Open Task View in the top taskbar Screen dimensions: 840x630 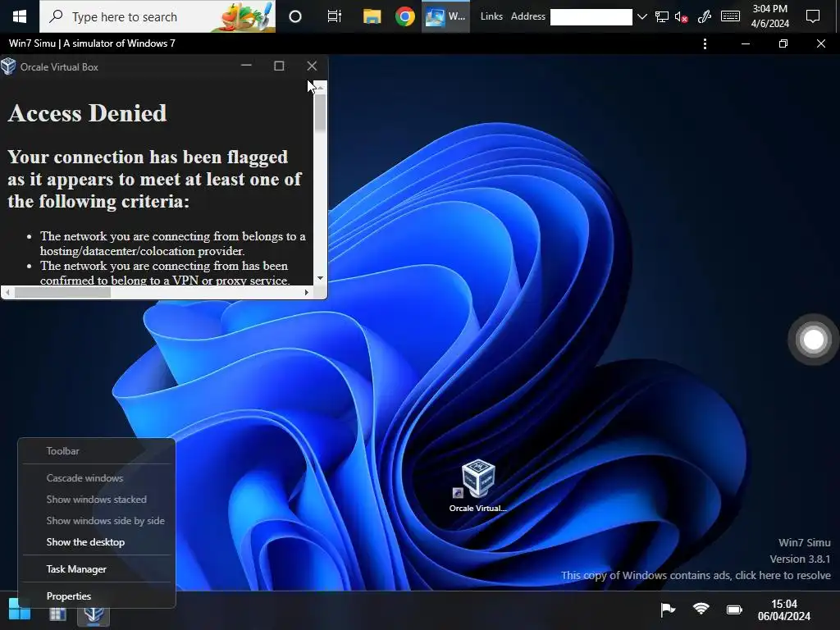click(x=335, y=16)
